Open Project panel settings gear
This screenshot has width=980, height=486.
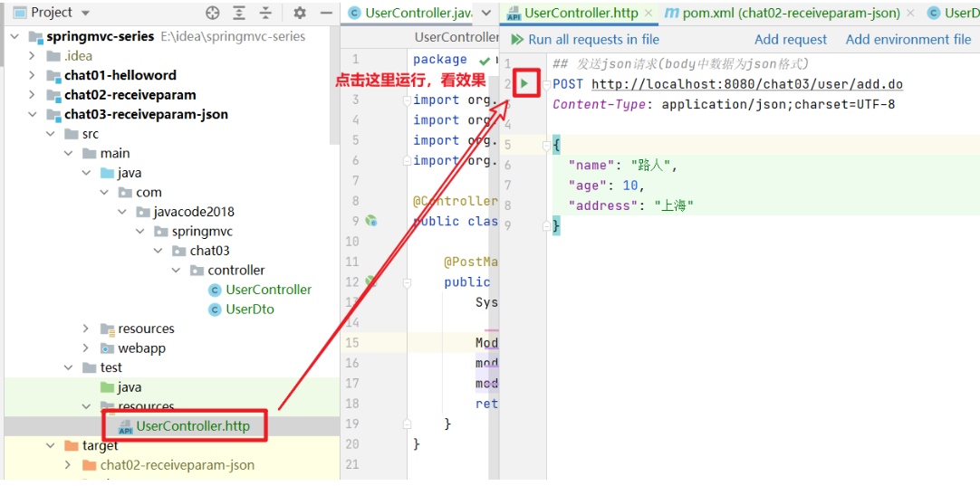tap(300, 13)
